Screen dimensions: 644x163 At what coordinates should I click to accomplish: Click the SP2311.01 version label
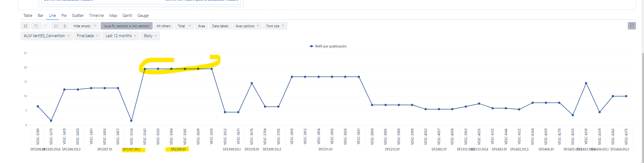[326, 149]
